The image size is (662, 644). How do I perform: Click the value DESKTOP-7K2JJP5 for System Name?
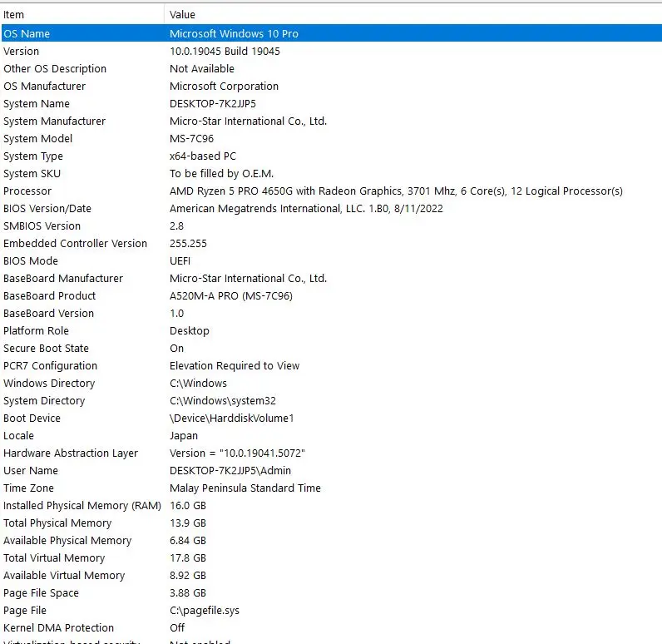click(213, 103)
